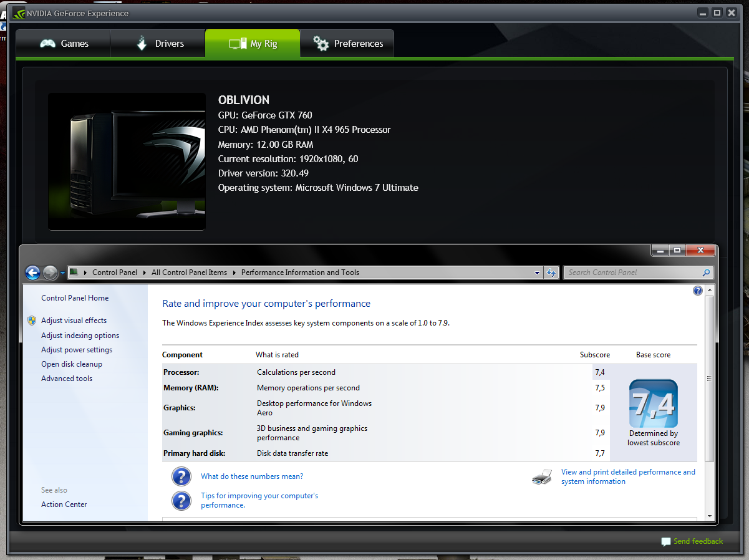Viewport: 749px width, 560px height.
Task: Open Adjust power settings
Action: coord(77,350)
